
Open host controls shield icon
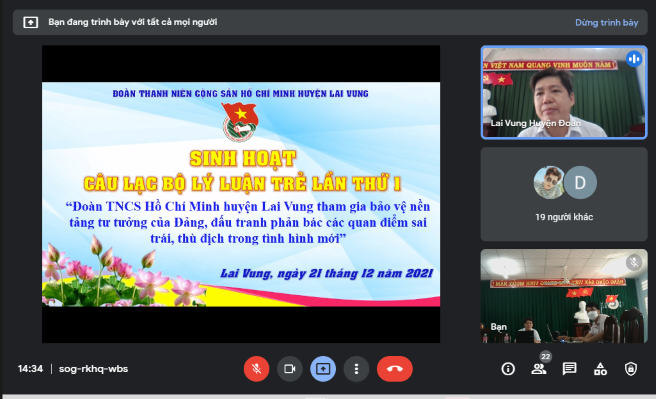(631, 369)
